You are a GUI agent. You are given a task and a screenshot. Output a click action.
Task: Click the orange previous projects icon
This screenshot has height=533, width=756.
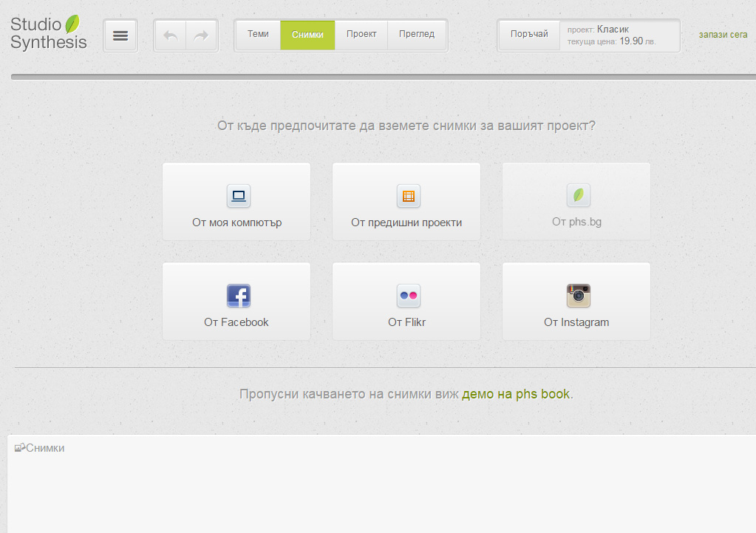(x=408, y=196)
